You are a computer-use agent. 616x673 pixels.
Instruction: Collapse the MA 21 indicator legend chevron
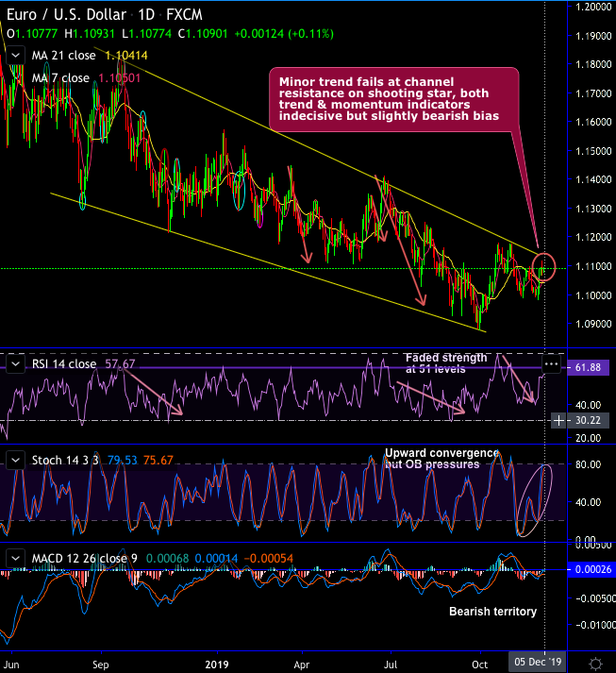(x=15, y=56)
